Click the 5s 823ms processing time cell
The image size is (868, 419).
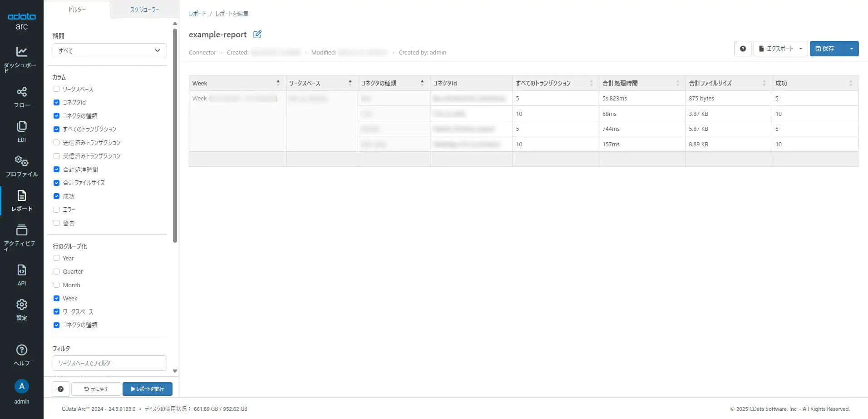642,98
